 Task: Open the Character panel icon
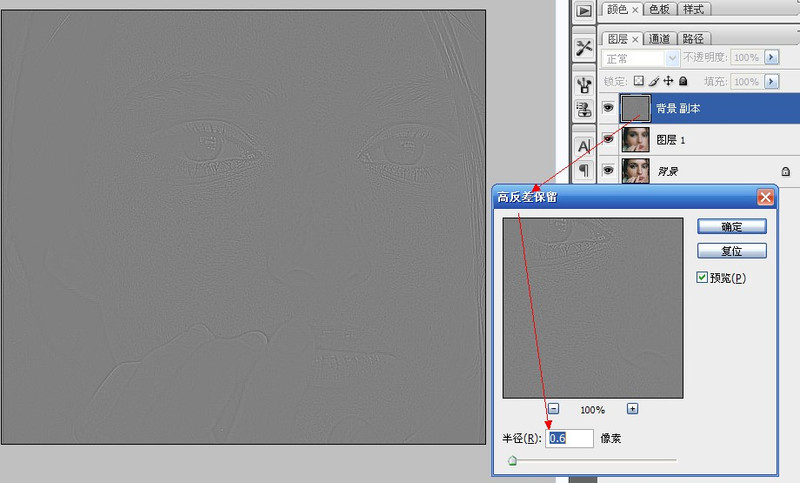pyautogui.click(x=584, y=146)
